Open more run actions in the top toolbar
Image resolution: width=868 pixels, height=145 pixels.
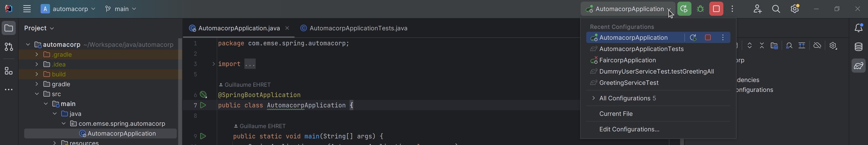pyautogui.click(x=732, y=9)
